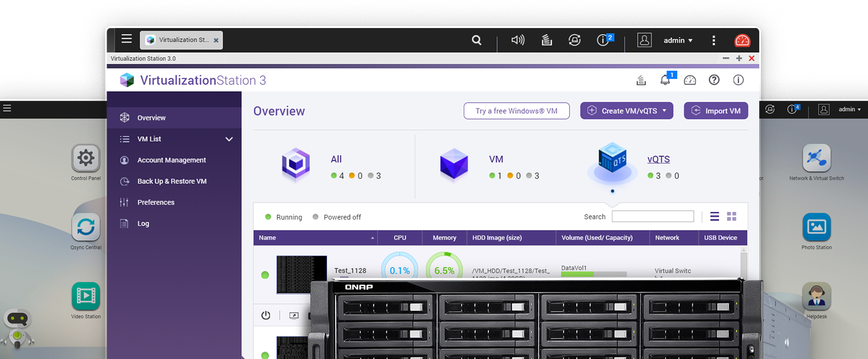Viewport: 868px width, 359px height.
Task: Sort by the Name column header
Action: [x=316, y=238]
